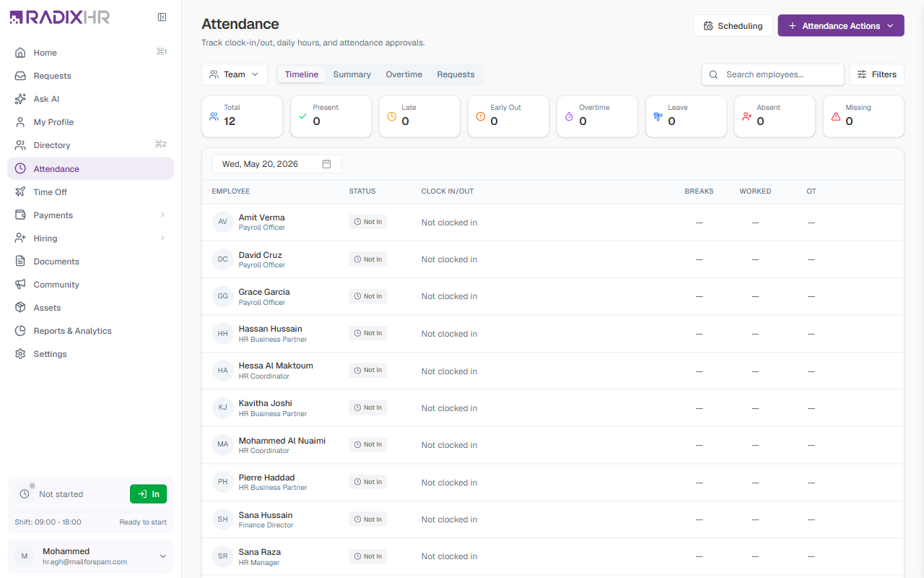Viewport: 924px width, 578px height.
Task: Switch to the Summary tab
Action: click(x=352, y=74)
